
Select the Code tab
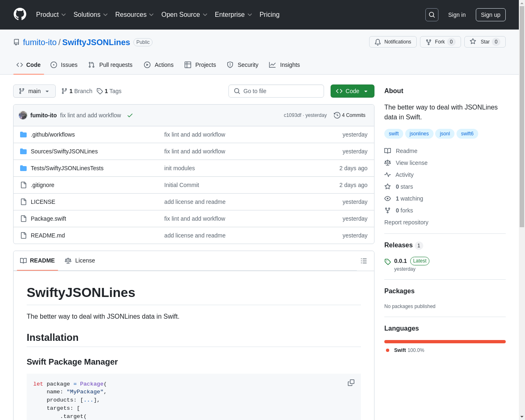pos(29,65)
